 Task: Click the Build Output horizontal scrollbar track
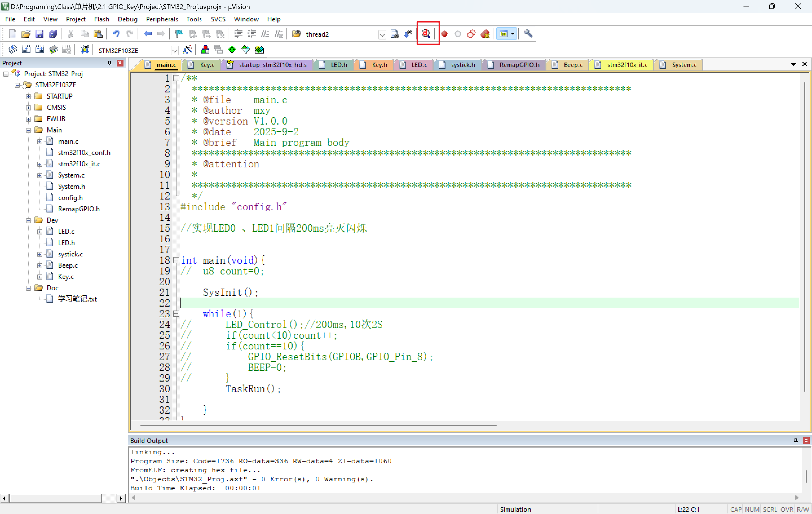pos(465,497)
